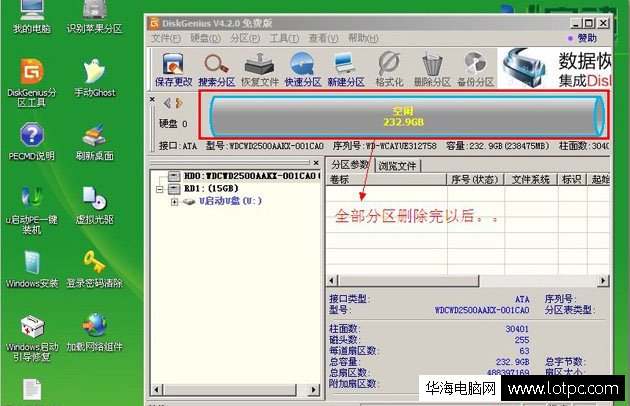
Task: Open 加载网络组件 desktop shortcut
Action: (94, 333)
